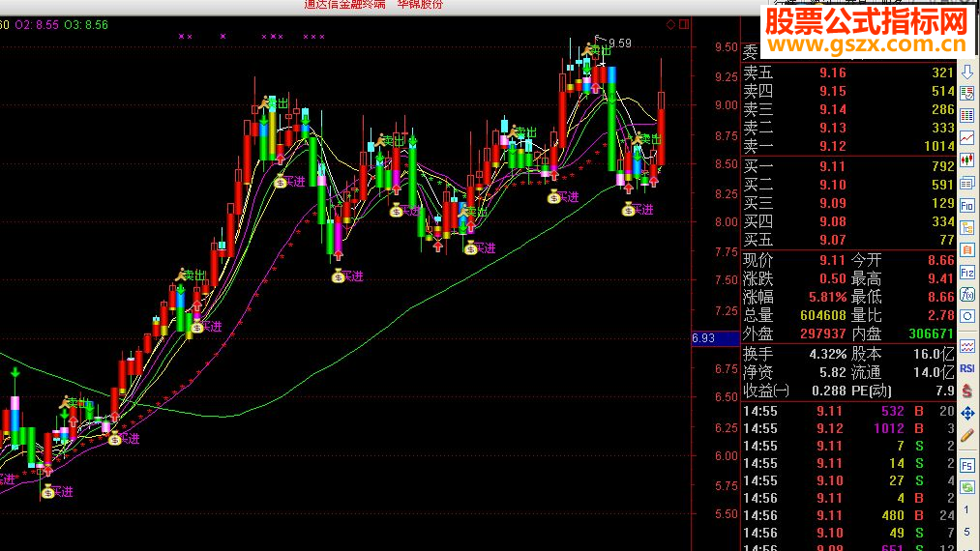Click the trade row with volume 1012
Viewport: 980px width, 551px height.
tap(848, 428)
